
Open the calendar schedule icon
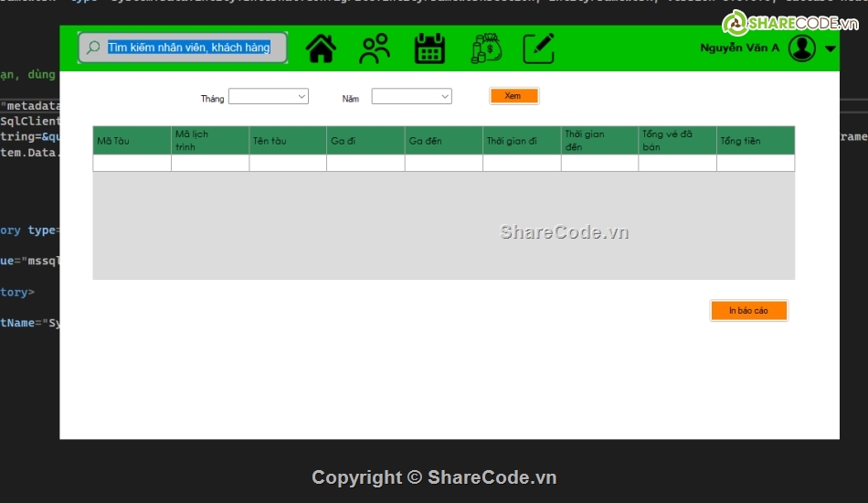429,48
